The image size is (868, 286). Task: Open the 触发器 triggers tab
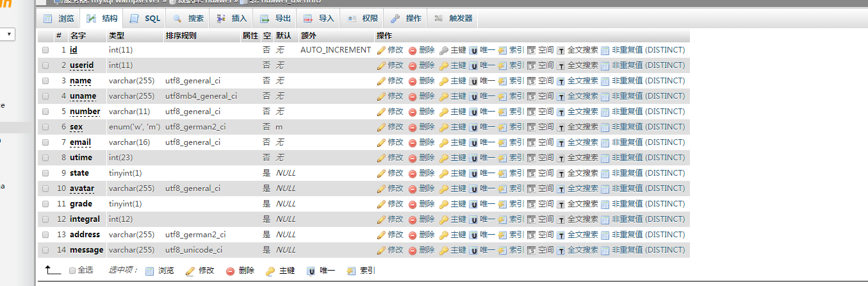point(454,19)
